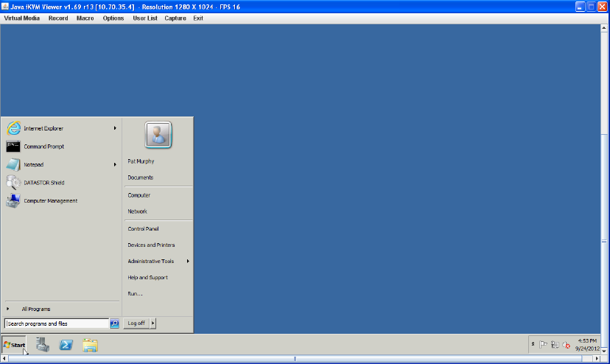Click the Log off button
Image resolution: width=610 pixels, height=364 pixels.
tap(136, 323)
